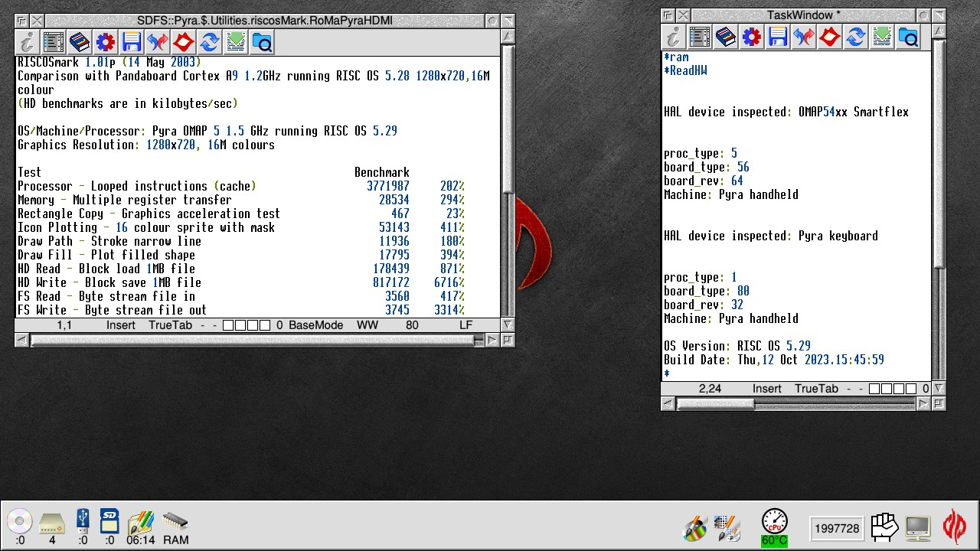The image size is (980, 551).
Task: Click the books icon in riscosMark toolbar
Action: 80,42
